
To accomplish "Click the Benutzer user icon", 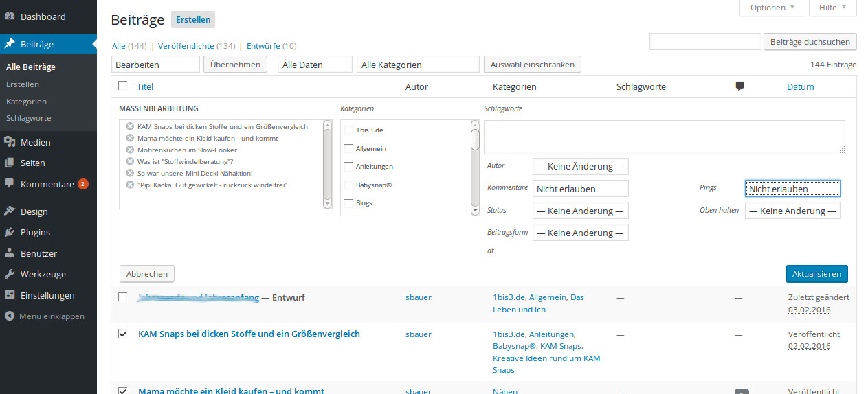I will click(x=10, y=253).
